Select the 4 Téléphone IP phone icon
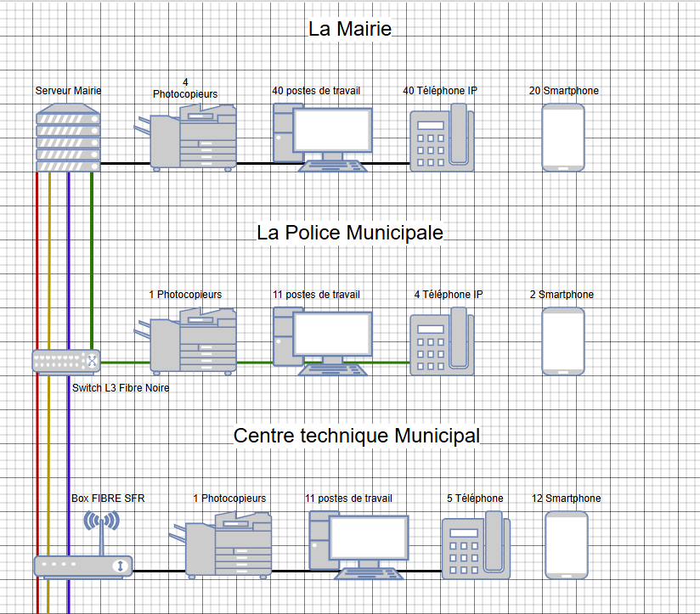700x614 pixels. [442, 341]
